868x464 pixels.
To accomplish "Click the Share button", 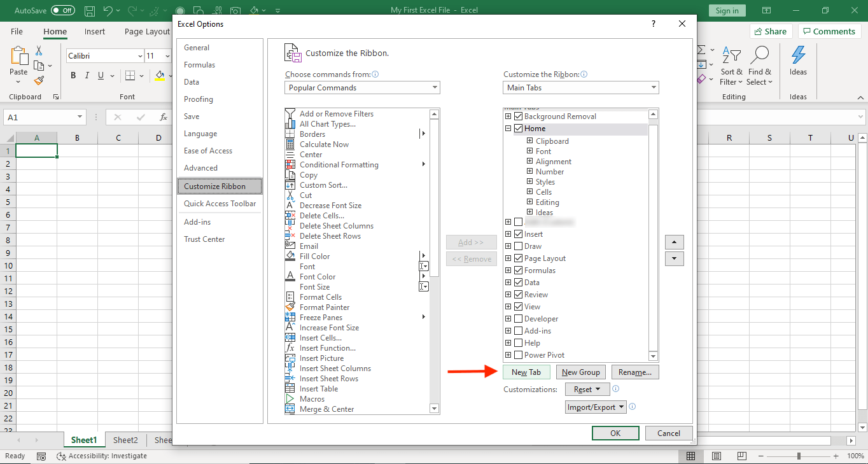I will pos(770,31).
